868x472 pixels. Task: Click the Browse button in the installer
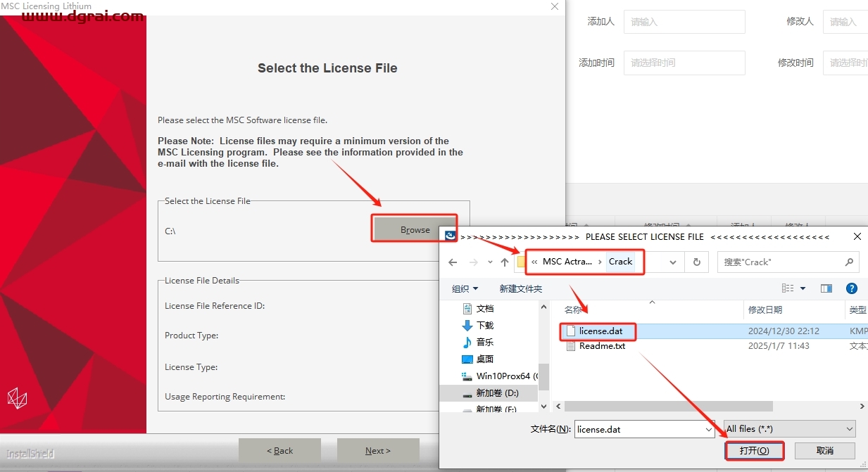(415, 229)
